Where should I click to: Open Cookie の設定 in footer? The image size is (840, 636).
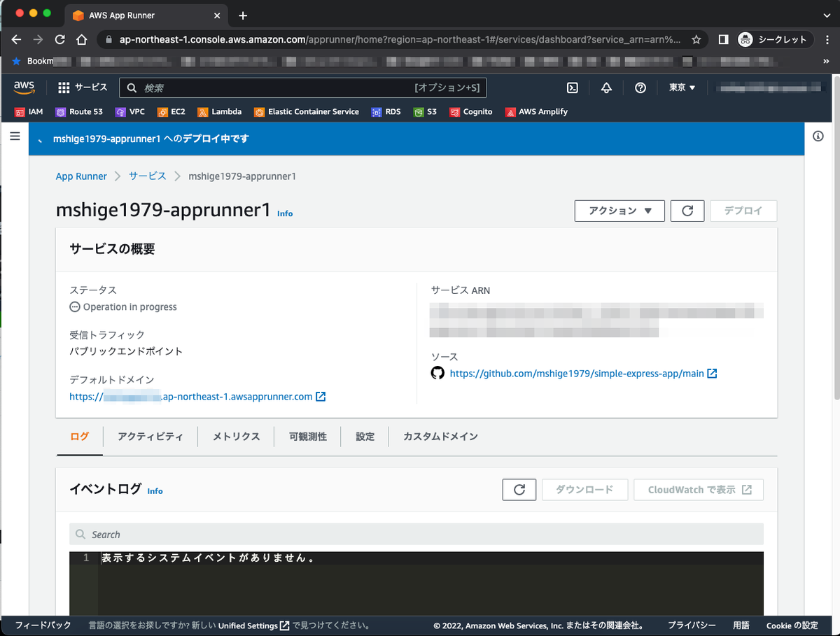point(792,626)
